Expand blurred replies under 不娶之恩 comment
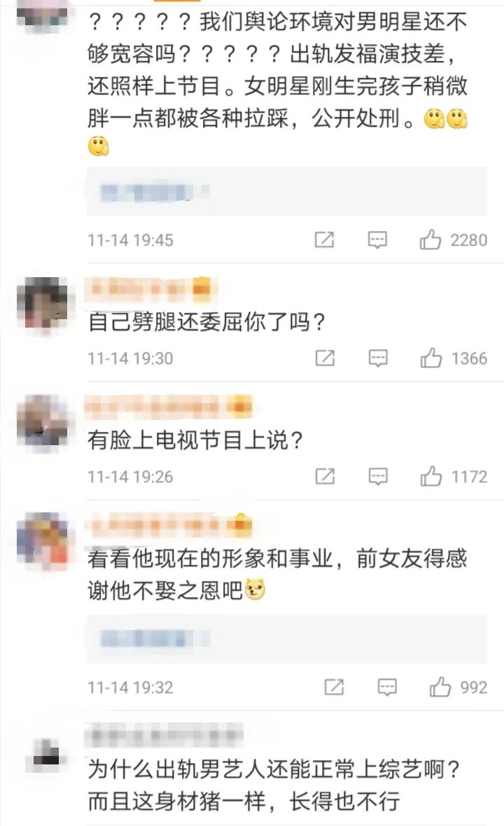The width and height of the screenshot is (504, 826). (287, 638)
